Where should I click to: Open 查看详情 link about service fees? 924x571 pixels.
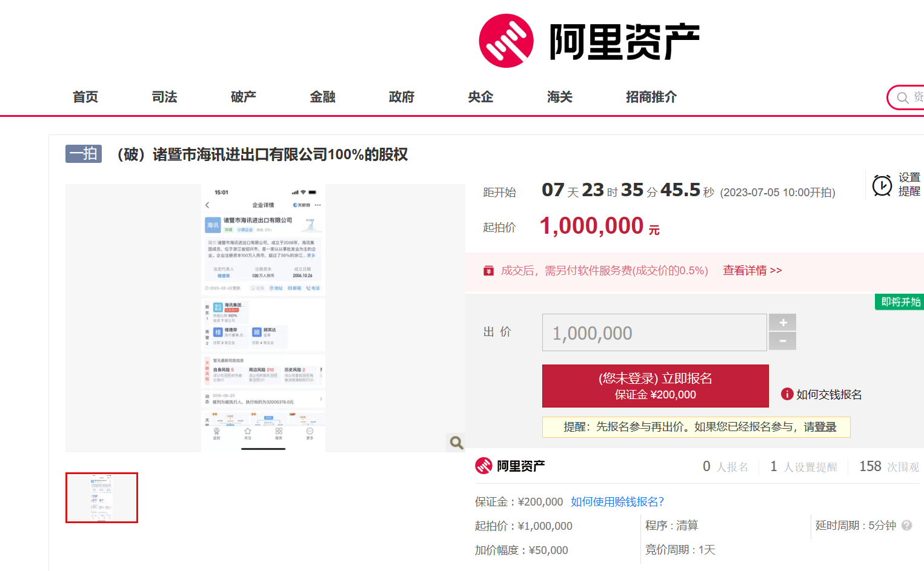pyautogui.click(x=752, y=271)
